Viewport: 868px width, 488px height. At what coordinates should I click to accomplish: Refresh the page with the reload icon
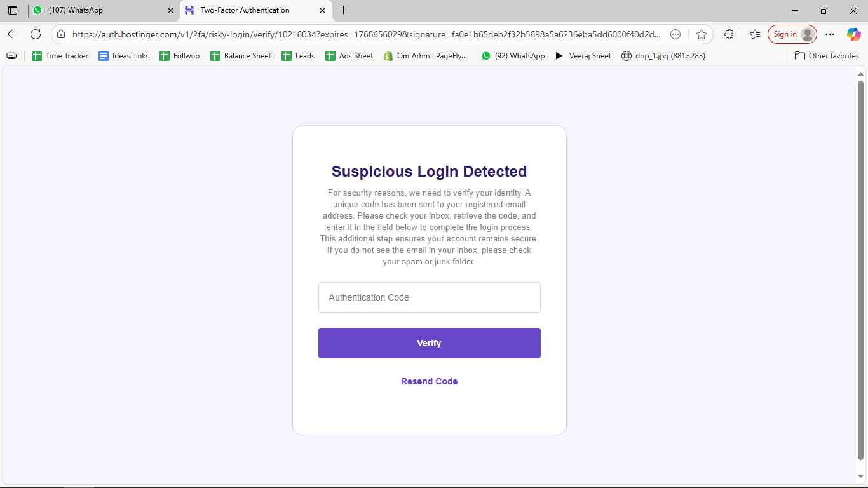(36, 34)
